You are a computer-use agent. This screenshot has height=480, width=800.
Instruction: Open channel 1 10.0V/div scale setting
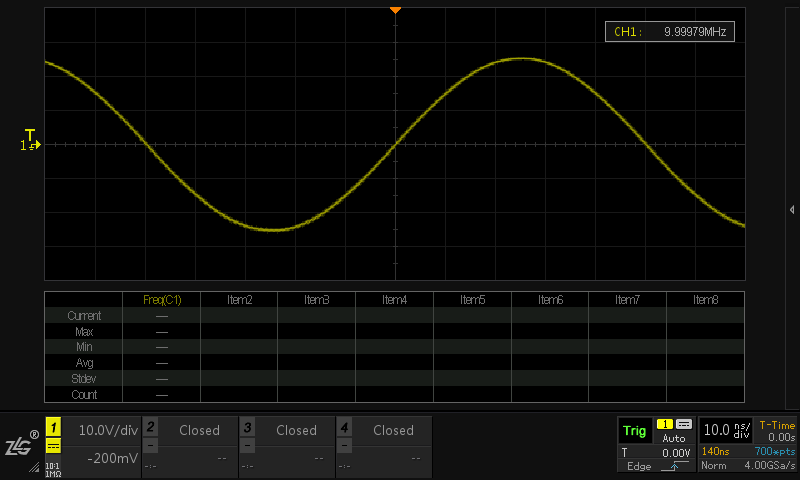pos(108,430)
